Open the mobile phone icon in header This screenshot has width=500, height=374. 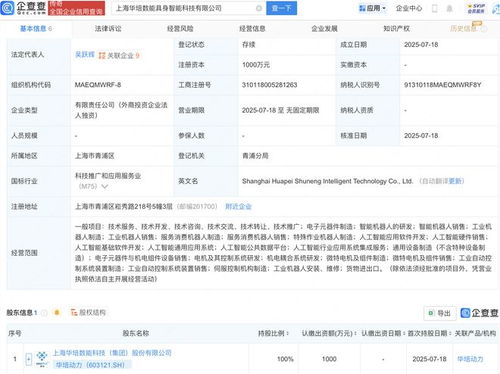(x=434, y=8)
